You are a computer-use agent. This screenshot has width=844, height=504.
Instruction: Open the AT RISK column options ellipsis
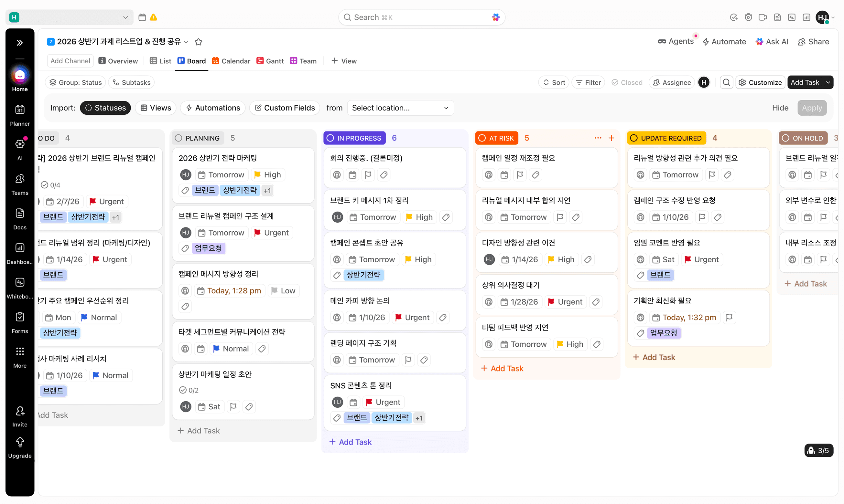[598, 138]
